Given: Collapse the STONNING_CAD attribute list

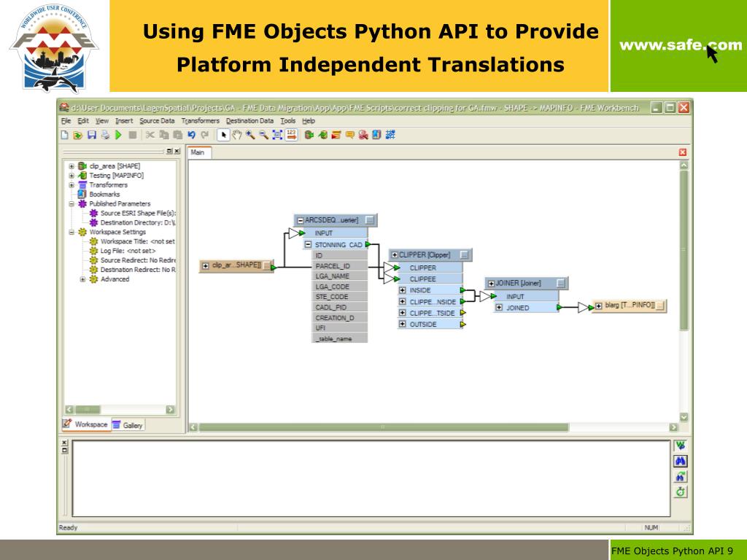Looking at the screenshot, I should [x=309, y=244].
